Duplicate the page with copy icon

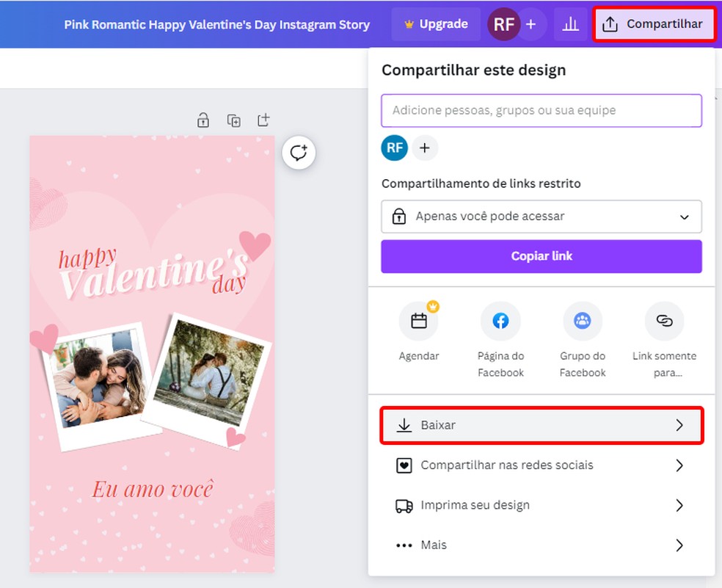click(233, 120)
